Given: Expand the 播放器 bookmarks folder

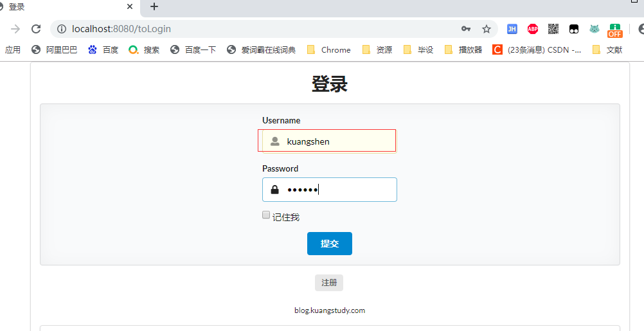Looking at the screenshot, I should (x=463, y=49).
